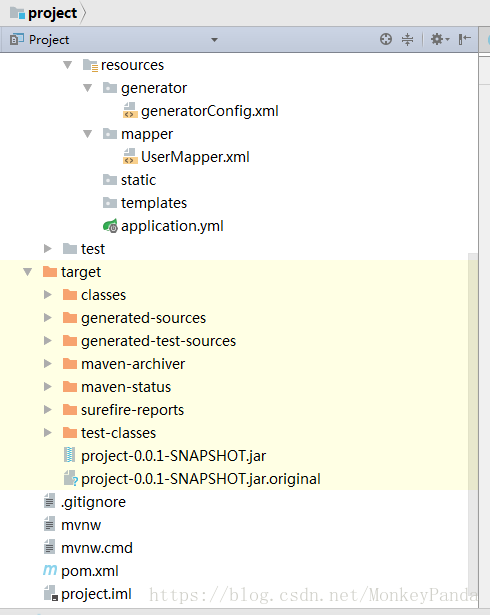Expand the maven-archiver folder
The height and width of the screenshot is (615, 490).
(x=47, y=364)
